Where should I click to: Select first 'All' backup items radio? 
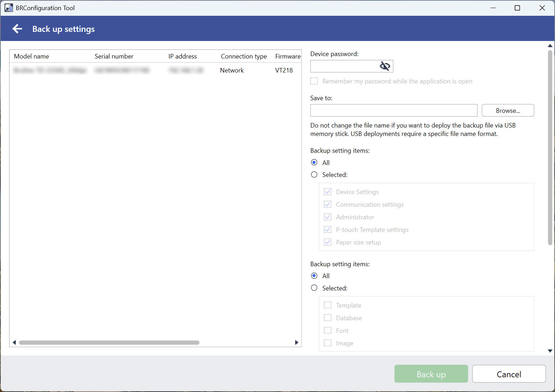coord(314,163)
